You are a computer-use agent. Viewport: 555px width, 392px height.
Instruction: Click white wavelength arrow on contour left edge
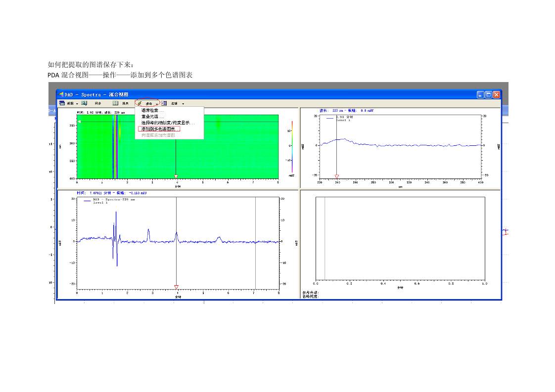[x=79, y=122]
